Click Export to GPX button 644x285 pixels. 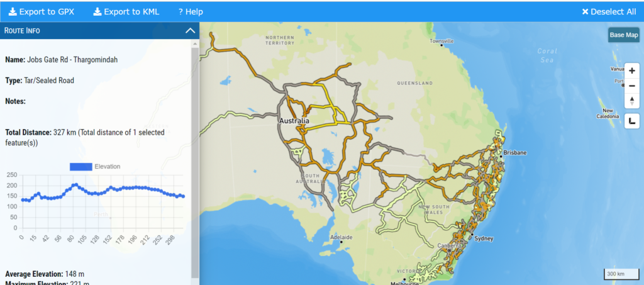point(42,11)
